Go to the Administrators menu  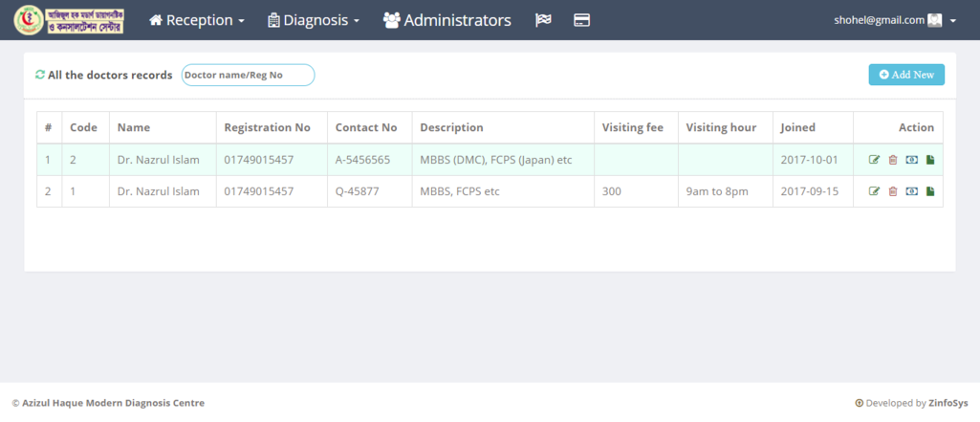click(446, 20)
